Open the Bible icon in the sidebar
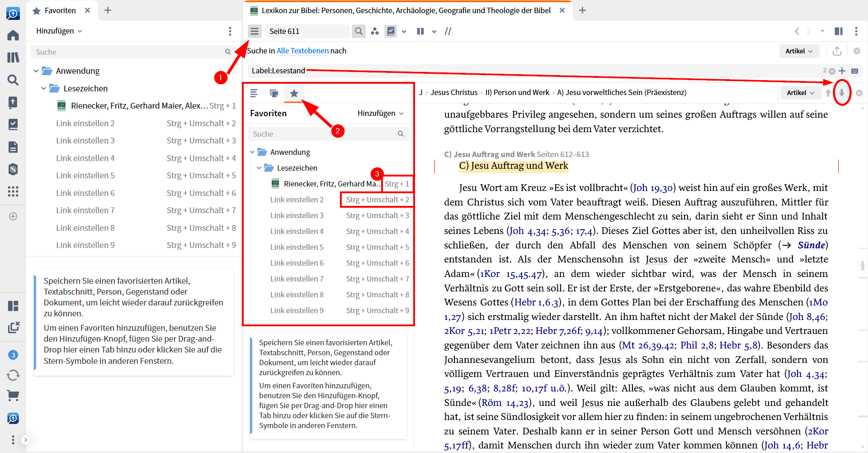The width and height of the screenshot is (868, 453). (13, 102)
